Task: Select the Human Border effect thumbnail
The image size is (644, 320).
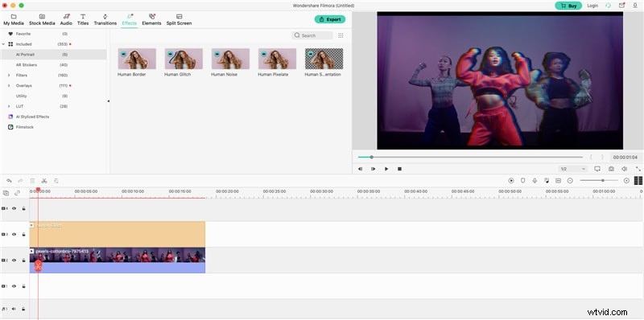Action: (x=137, y=59)
